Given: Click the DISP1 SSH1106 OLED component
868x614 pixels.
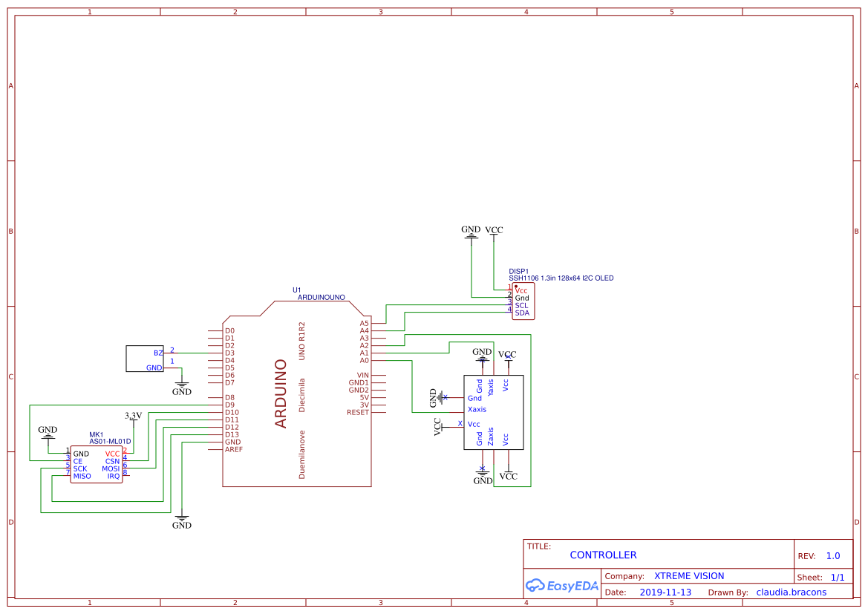Looking at the screenshot, I should pos(522,301).
